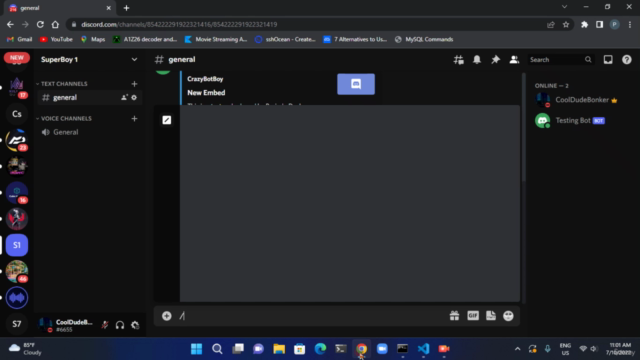Edit general channel settings gear

[134, 98]
